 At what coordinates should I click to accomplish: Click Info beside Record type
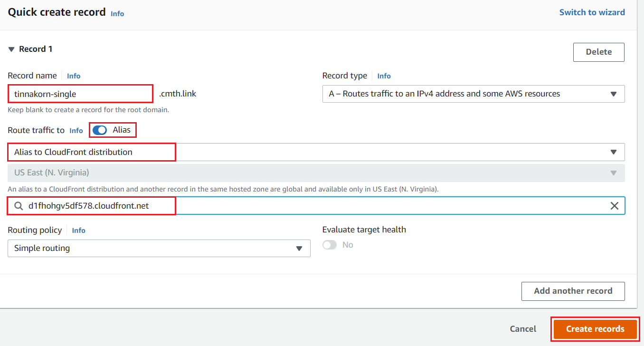coord(384,76)
